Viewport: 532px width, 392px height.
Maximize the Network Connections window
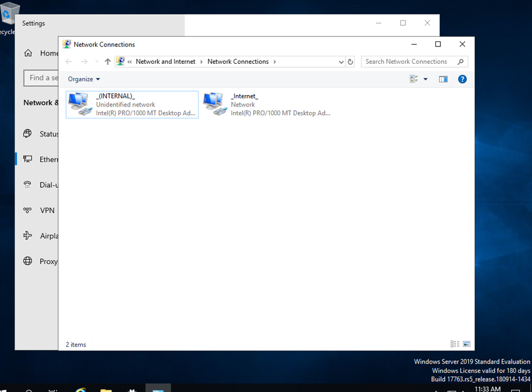438,44
